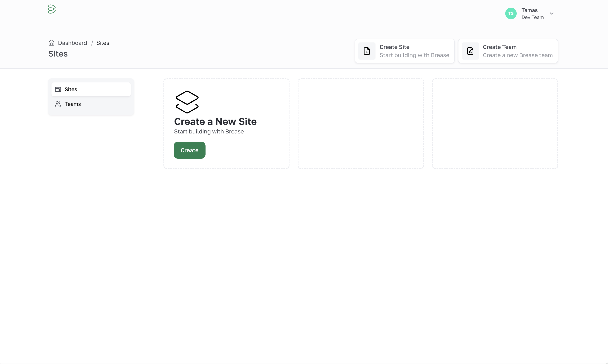This screenshot has height=364, width=608.
Task: Click the Sites layout icon in the sidebar
Action: pyautogui.click(x=58, y=89)
